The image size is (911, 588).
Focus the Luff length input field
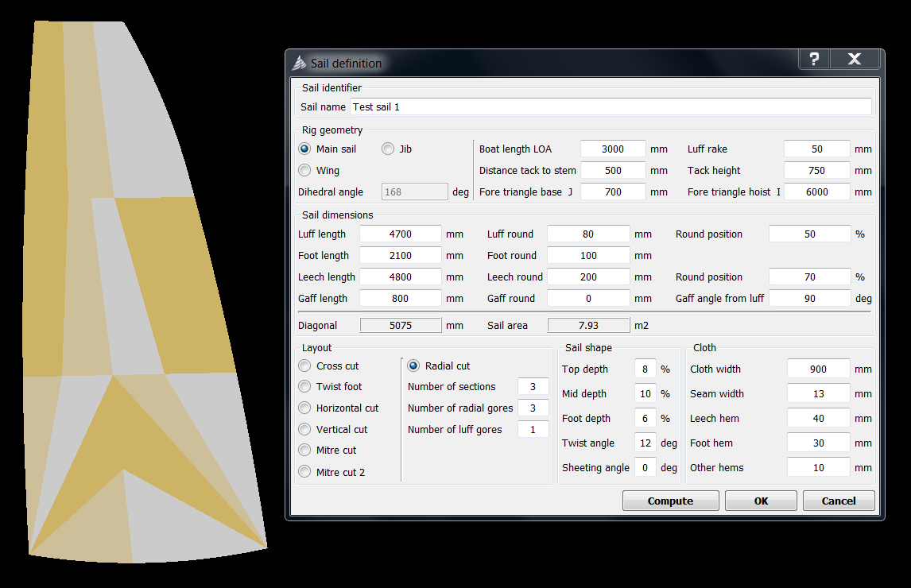pos(400,234)
